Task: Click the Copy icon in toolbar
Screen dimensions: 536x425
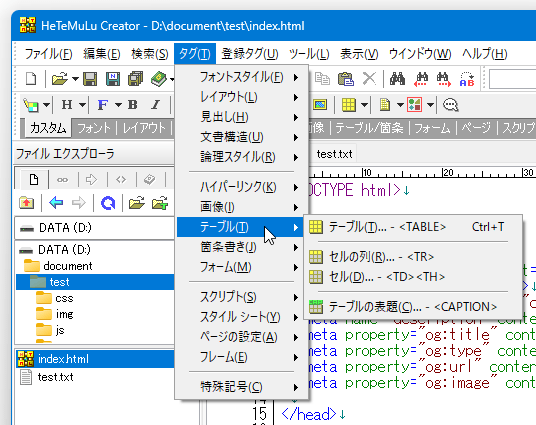Action: pyautogui.click(x=322, y=78)
